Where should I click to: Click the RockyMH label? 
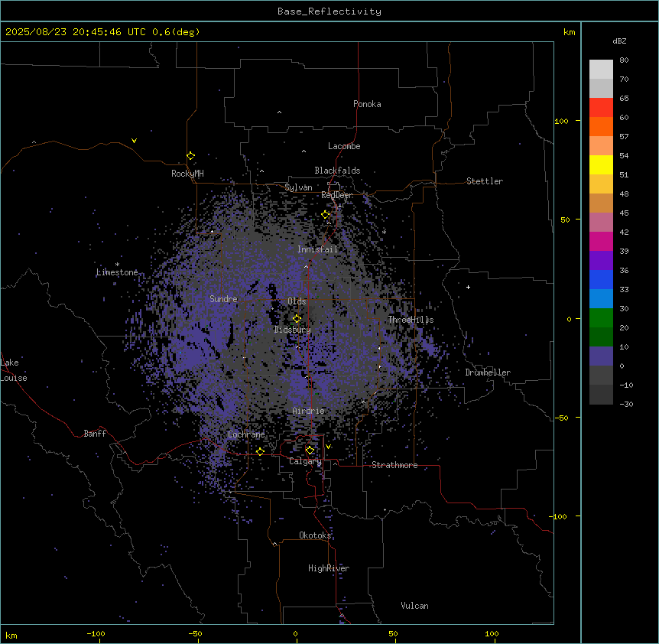coord(187,174)
